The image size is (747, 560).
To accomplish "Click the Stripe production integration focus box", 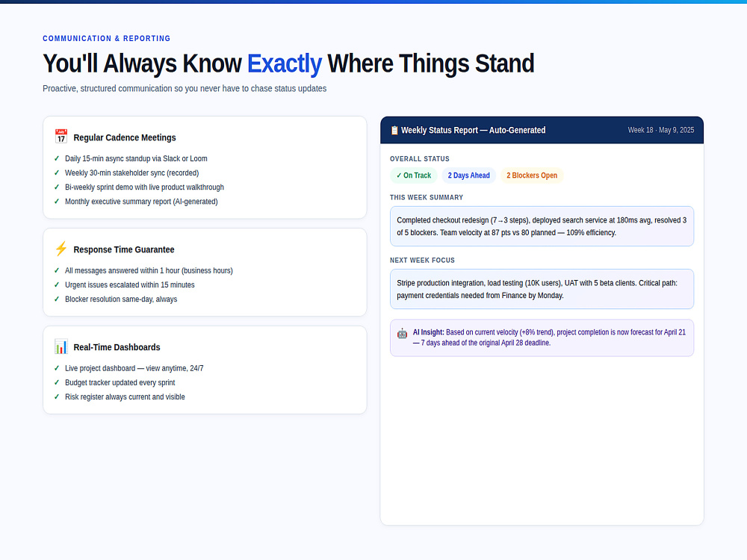I will point(542,289).
